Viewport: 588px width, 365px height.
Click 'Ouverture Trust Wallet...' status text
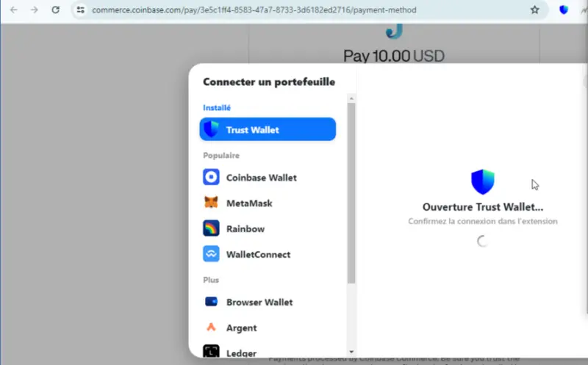pyautogui.click(x=483, y=207)
